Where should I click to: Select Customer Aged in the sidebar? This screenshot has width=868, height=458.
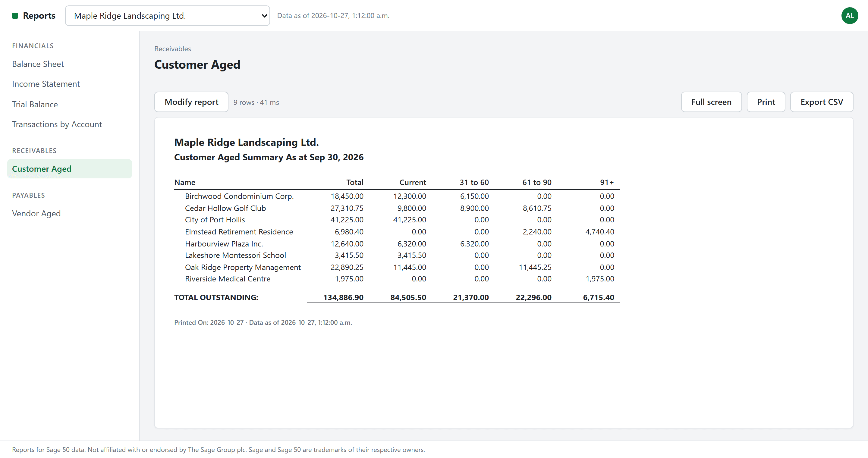pos(69,169)
